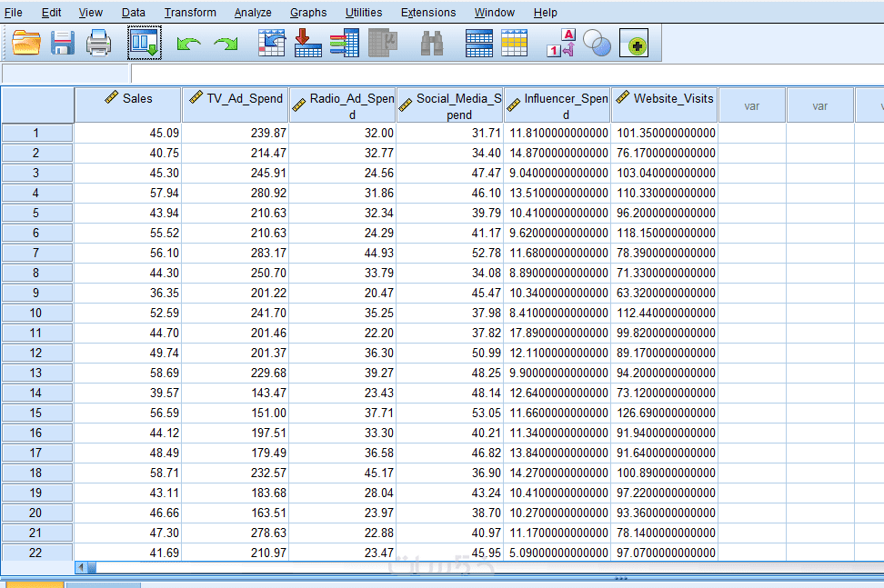
Task: Click the Print icon in the toolbar
Action: tap(98, 43)
